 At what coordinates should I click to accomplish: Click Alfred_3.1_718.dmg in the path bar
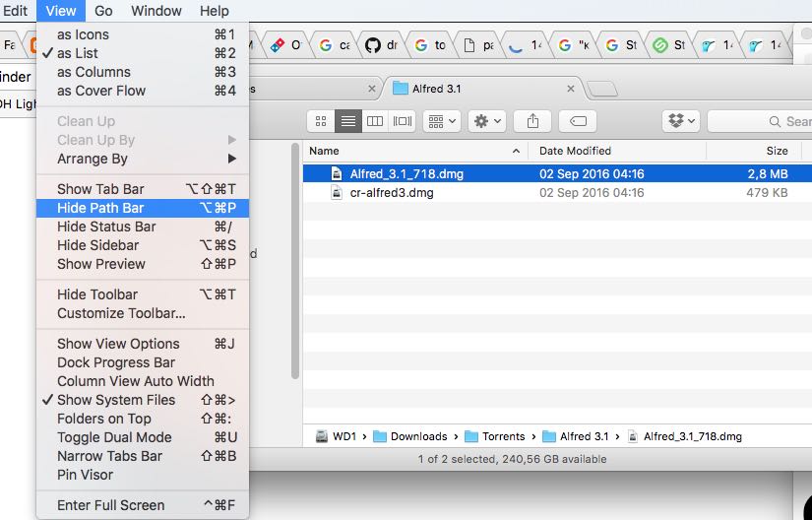click(684, 436)
